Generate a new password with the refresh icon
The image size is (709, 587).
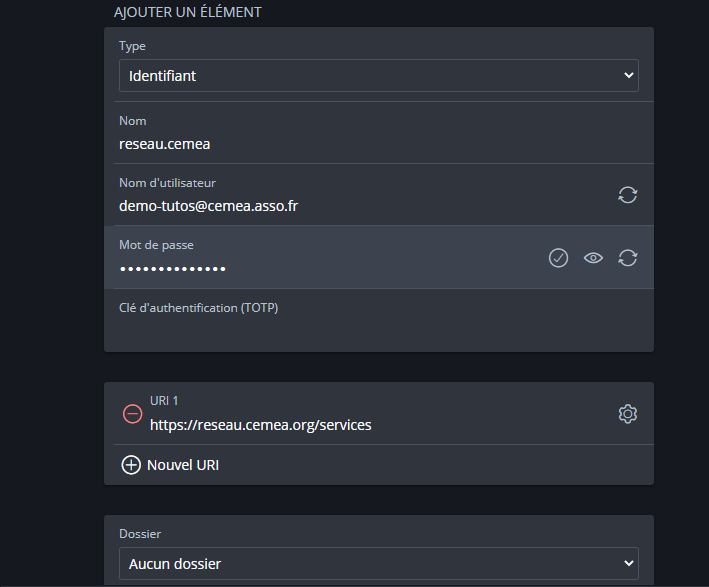point(627,258)
